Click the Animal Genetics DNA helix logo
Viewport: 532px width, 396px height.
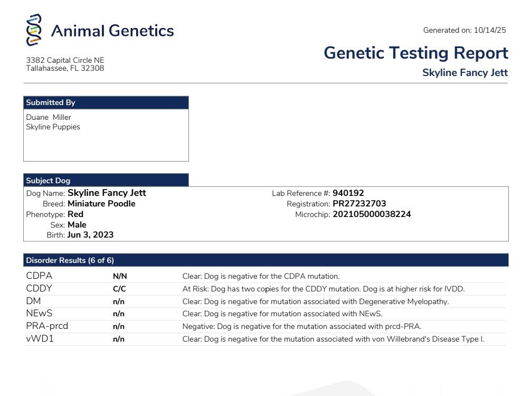pyautogui.click(x=34, y=30)
